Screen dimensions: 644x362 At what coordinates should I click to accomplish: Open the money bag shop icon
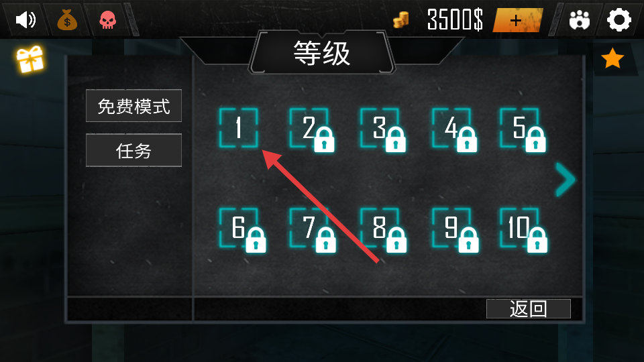click(x=67, y=19)
